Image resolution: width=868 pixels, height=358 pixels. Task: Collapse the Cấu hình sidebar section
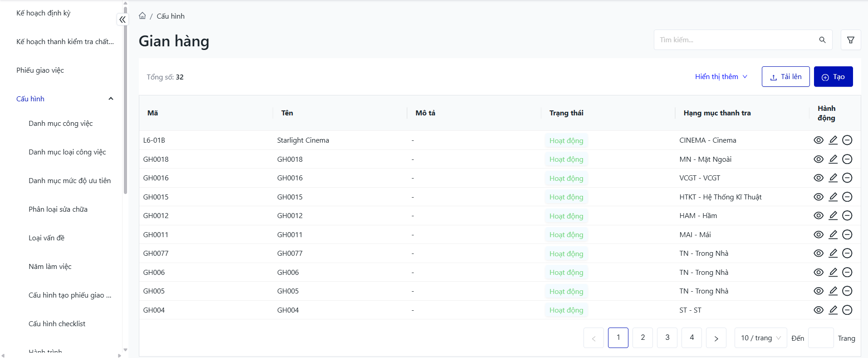tap(111, 99)
